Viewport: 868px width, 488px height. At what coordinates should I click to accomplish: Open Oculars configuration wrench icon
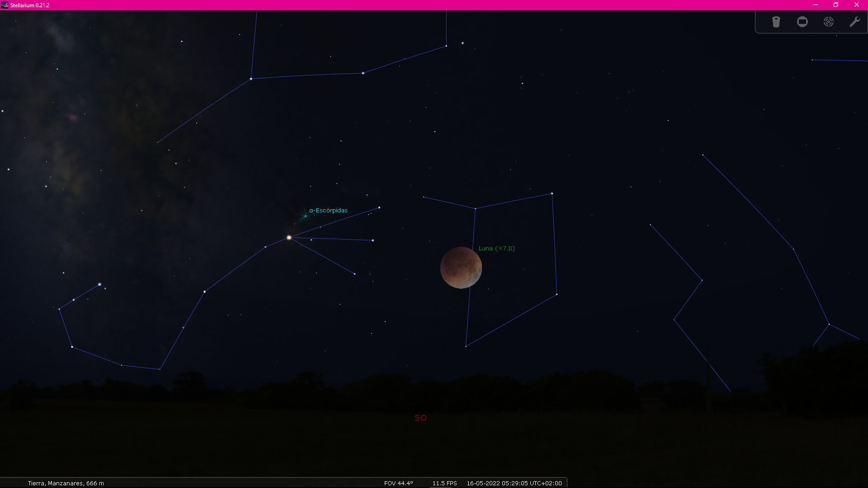854,22
